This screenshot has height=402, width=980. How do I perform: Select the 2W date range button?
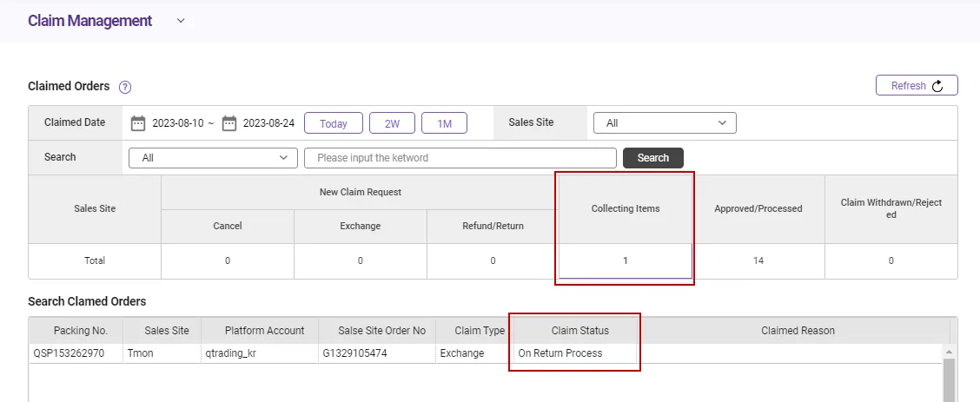coord(392,123)
